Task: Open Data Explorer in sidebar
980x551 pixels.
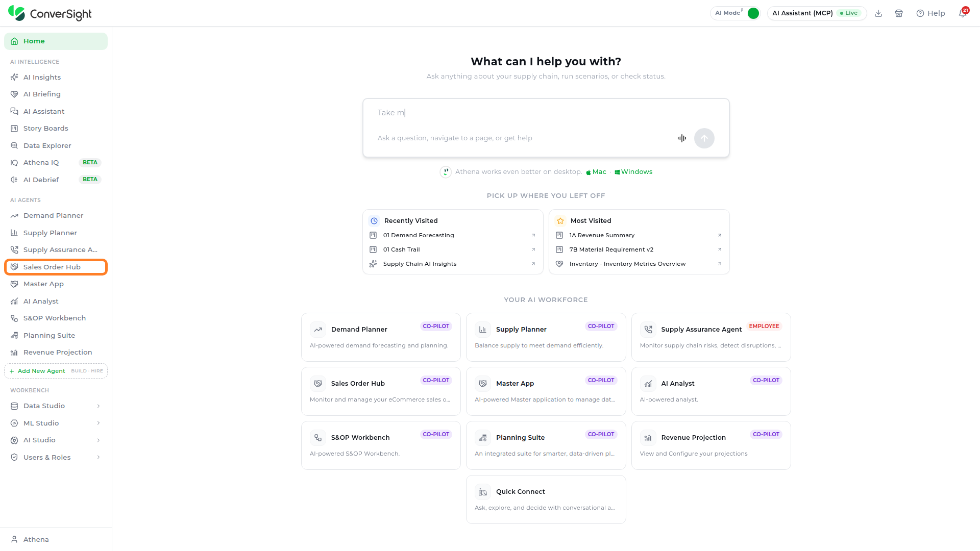Action: (56, 145)
